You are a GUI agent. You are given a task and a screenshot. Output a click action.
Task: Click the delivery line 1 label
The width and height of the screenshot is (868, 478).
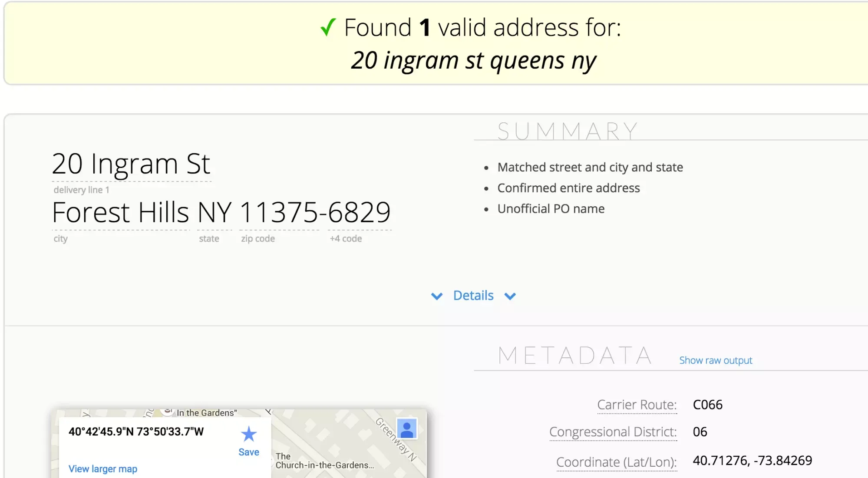[81, 189]
